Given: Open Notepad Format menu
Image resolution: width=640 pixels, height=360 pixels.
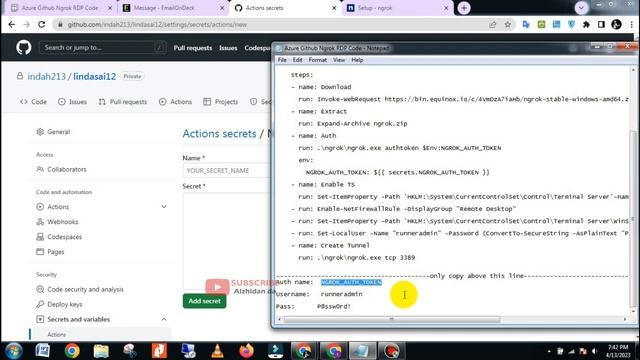Looking at the screenshot, I should pos(318,60).
